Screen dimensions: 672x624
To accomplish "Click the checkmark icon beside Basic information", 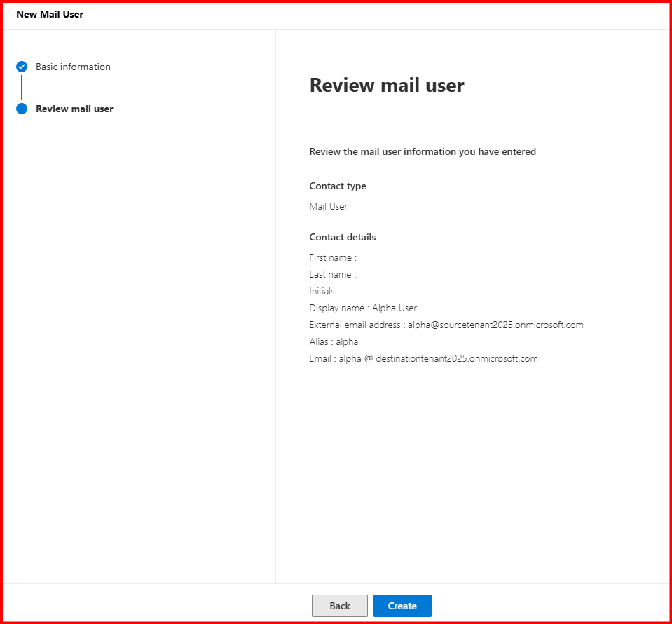I will (x=22, y=67).
